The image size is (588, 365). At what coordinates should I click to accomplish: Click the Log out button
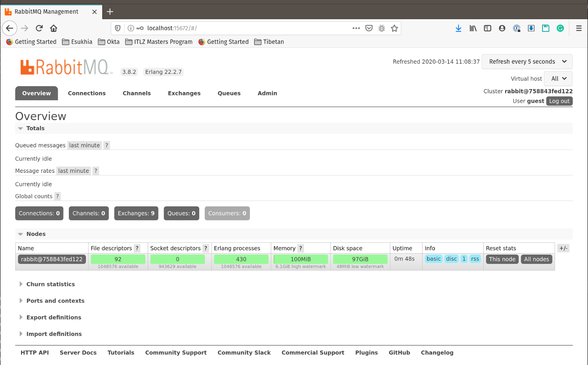(559, 101)
